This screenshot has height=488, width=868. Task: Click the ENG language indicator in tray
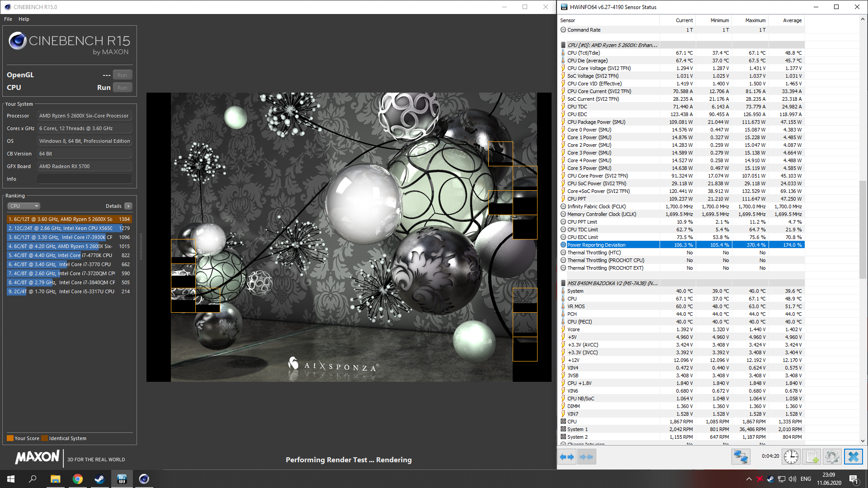(x=806, y=479)
